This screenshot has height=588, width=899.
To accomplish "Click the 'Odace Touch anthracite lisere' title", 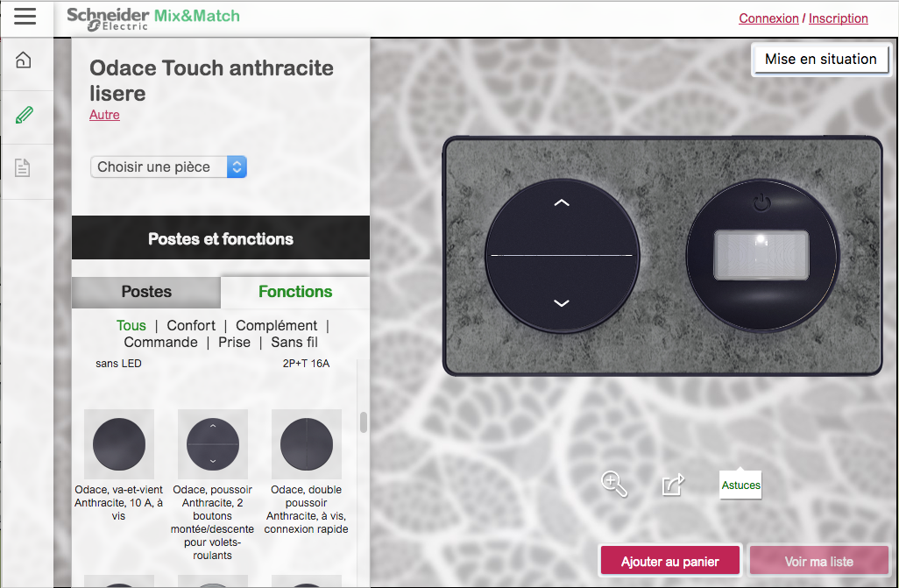I will 211,81.
